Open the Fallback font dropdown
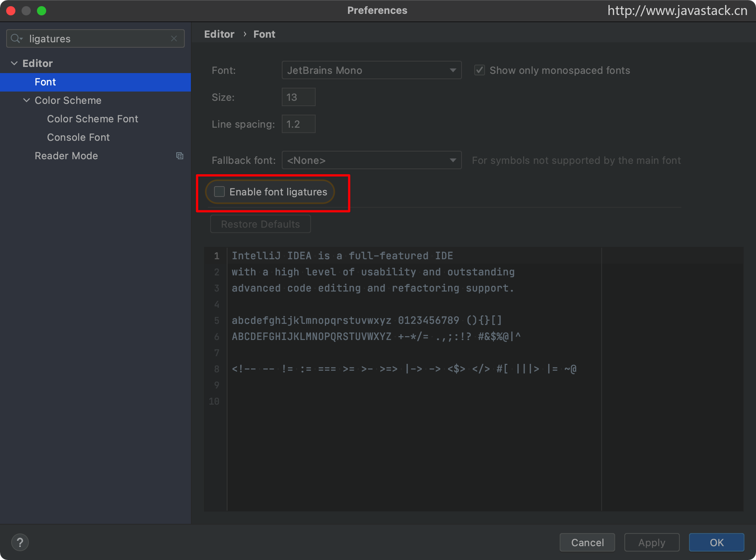This screenshot has height=560, width=756. click(x=371, y=160)
